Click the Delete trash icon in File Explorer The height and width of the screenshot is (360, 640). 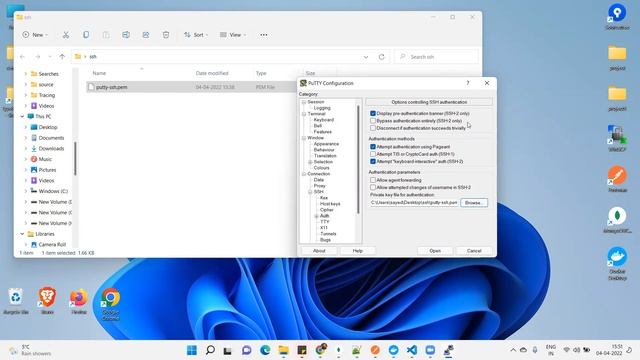[166, 35]
